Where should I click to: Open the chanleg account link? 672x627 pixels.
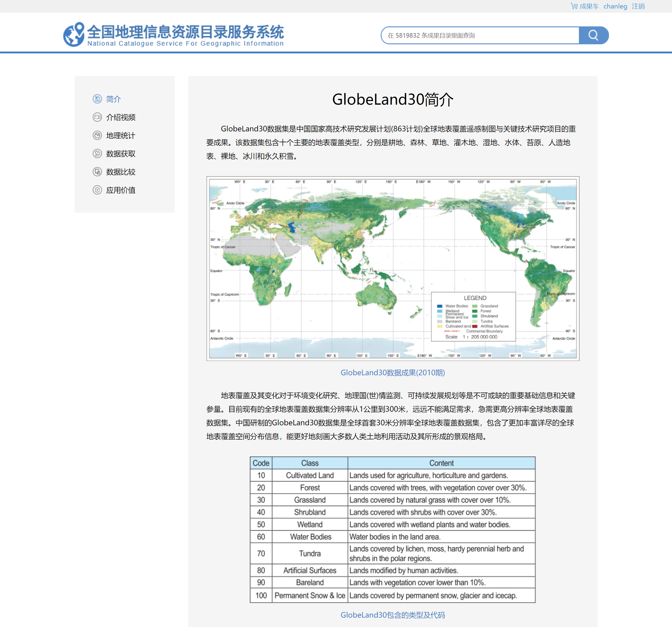(x=615, y=6)
